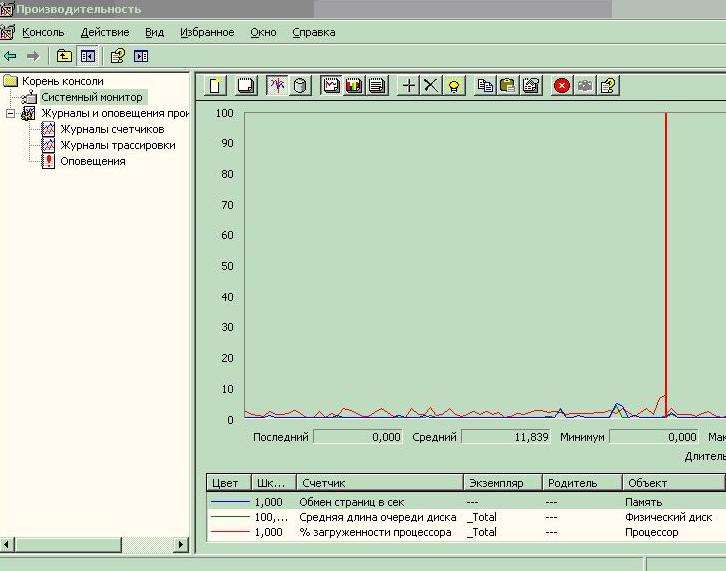Freeze the display with the red circle icon
The image size is (726, 571).
[x=562, y=86]
